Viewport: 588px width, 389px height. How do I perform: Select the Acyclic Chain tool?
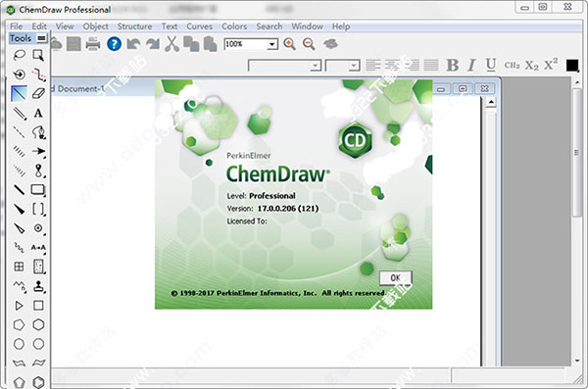click(20, 286)
